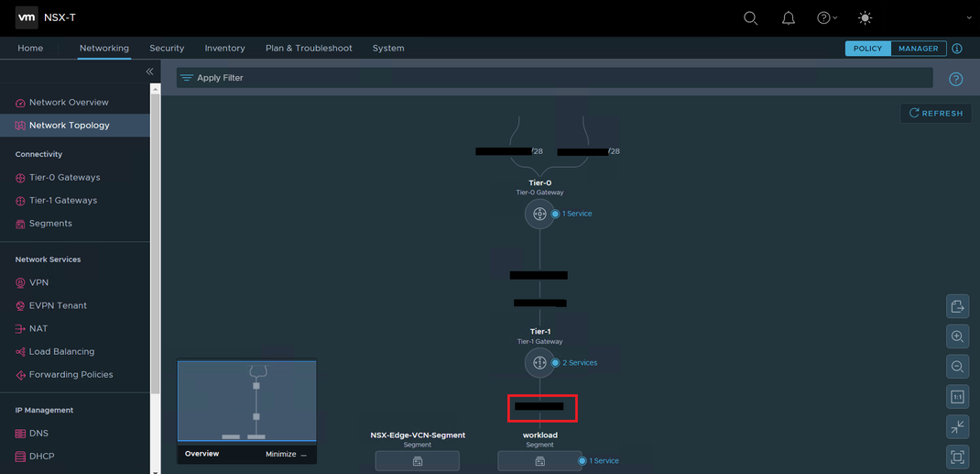Zoom in on the topology
This screenshot has height=474, width=980.
pyautogui.click(x=957, y=336)
